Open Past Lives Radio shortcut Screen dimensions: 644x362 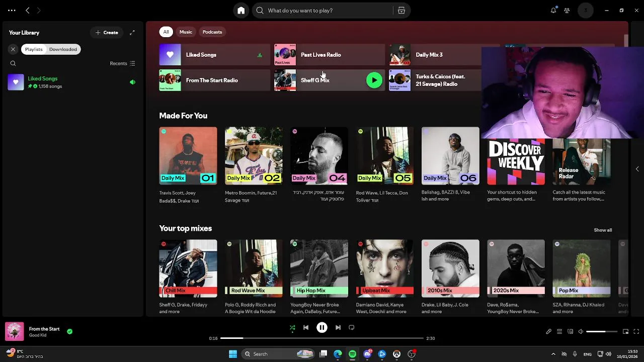[x=329, y=55]
